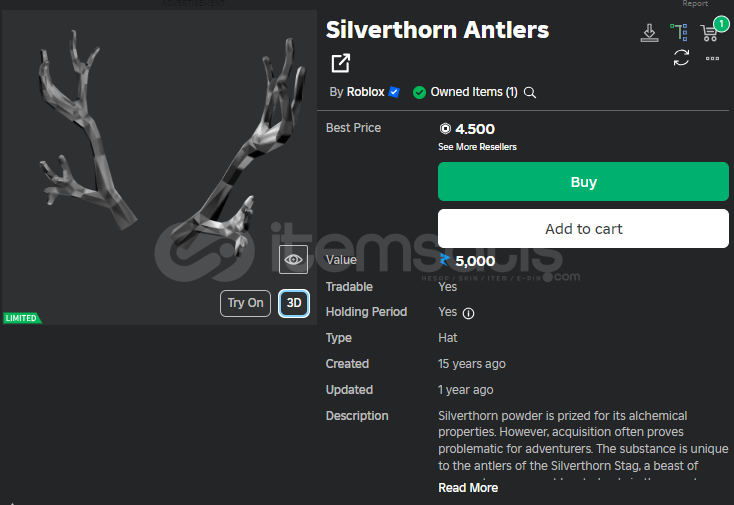The width and height of the screenshot is (734, 505).
Task: Open the shopping cart icon
Action: 709,33
